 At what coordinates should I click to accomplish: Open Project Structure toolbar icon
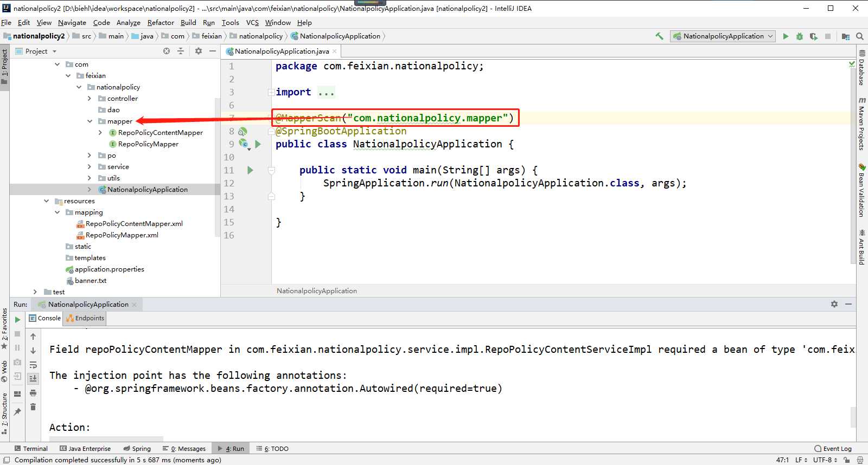click(x=845, y=36)
